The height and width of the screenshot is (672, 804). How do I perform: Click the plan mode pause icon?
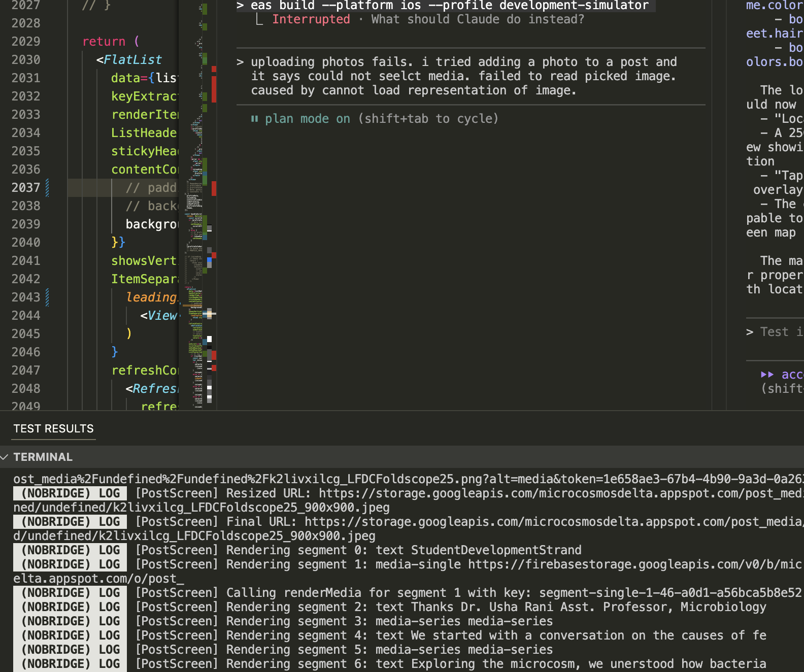(254, 119)
